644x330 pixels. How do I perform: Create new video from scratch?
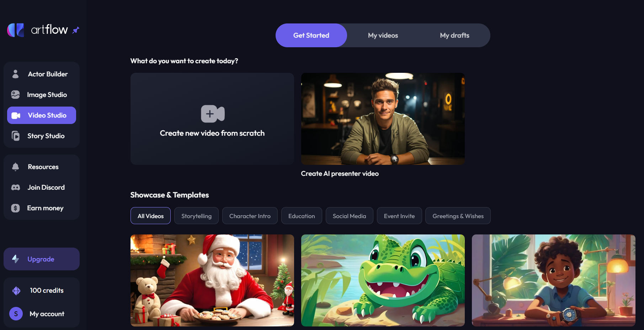click(212, 119)
